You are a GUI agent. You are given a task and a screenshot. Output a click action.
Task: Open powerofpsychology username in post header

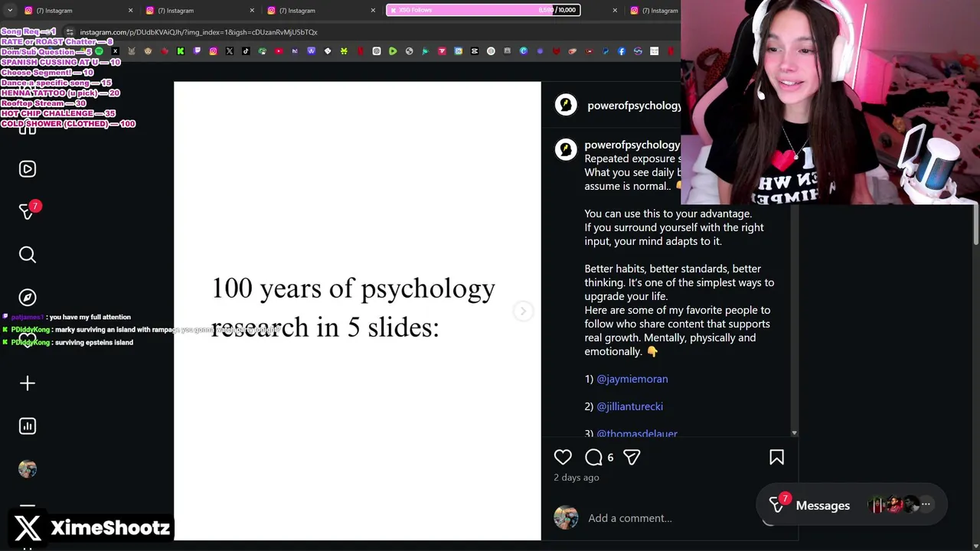tap(634, 106)
